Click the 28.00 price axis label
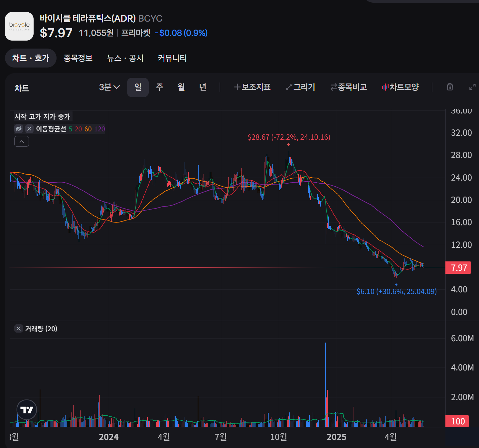This screenshot has height=448, width=479. point(461,155)
